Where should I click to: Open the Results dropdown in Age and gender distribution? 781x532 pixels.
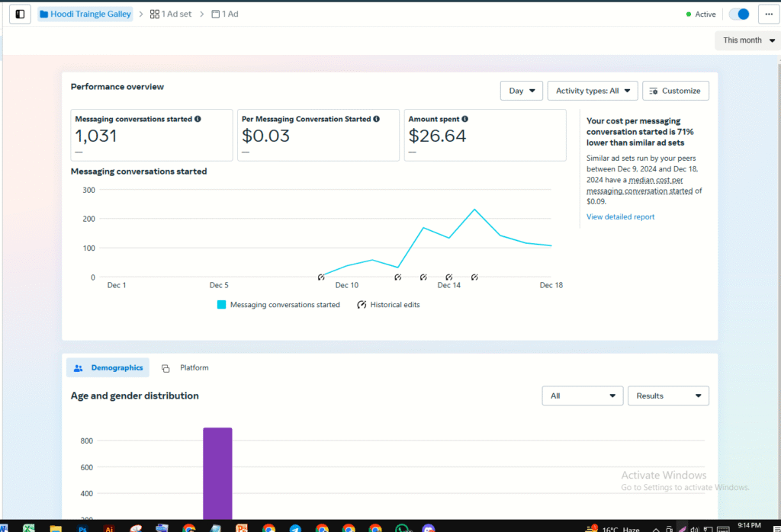tap(668, 396)
